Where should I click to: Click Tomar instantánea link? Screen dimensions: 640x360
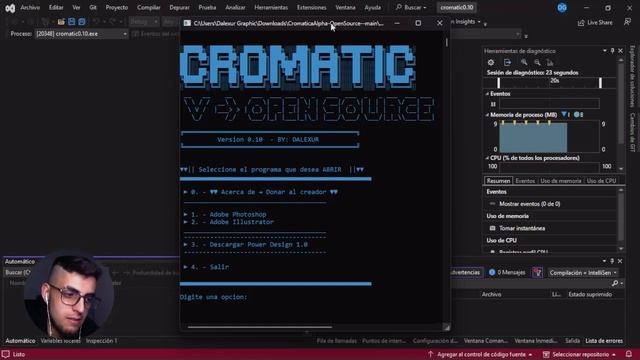[x=522, y=228]
